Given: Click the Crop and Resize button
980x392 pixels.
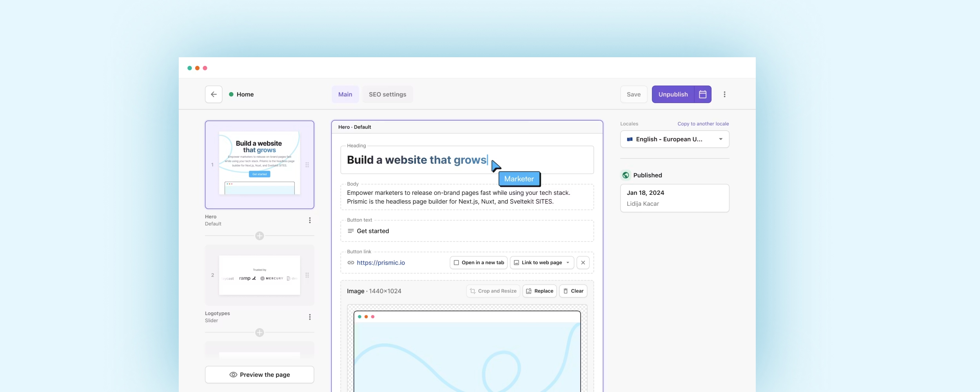Looking at the screenshot, I should 493,291.
